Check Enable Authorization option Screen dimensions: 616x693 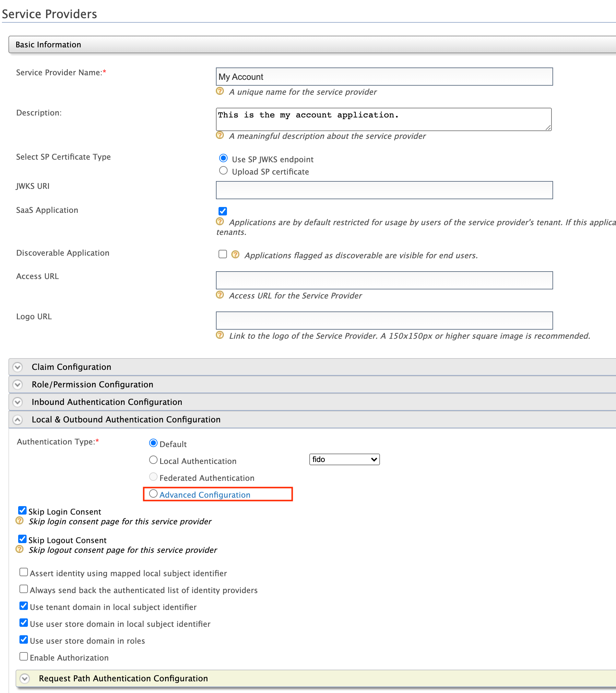pos(23,657)
